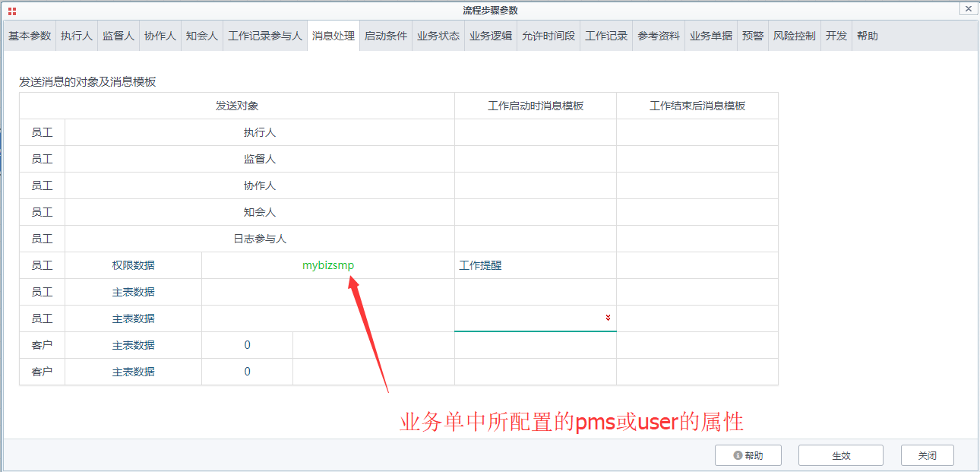Open the 允许时间段 tab
The width and height of the screenshot is (980, 472).
click(x=548, y=36)
